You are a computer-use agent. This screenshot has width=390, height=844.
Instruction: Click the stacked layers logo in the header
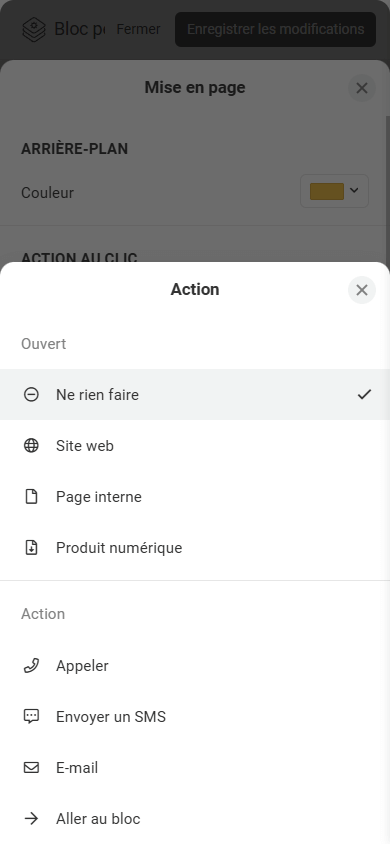pyautogui.click(x=33, y=29)
